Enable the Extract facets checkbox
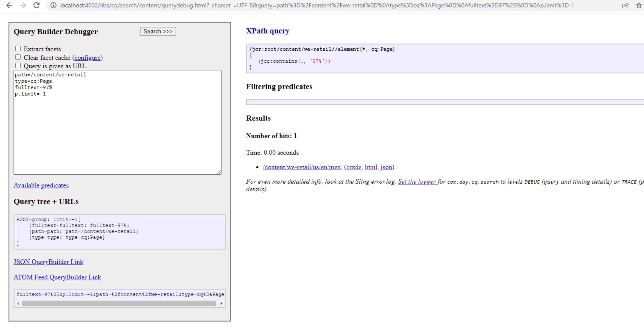 coord(18,49)
